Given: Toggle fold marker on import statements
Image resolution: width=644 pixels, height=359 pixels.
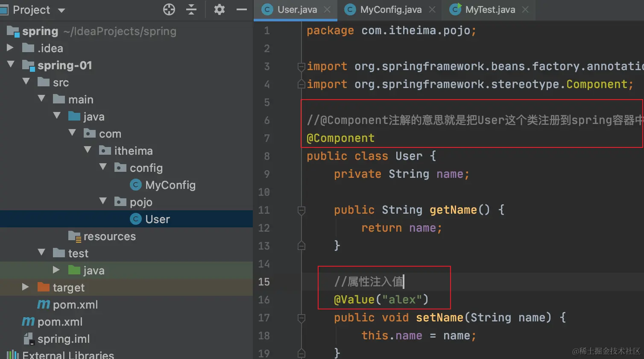Looking at the screenshot, I should pyautogui.click(x=302, y=67).
